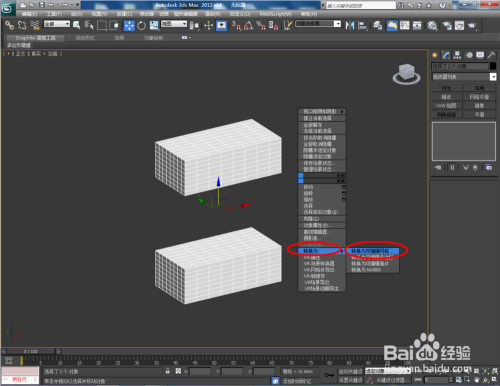This screenshot has height=386, width=500.
Task: Open the selection filter dropdown
Action: (x=57, y=24)
